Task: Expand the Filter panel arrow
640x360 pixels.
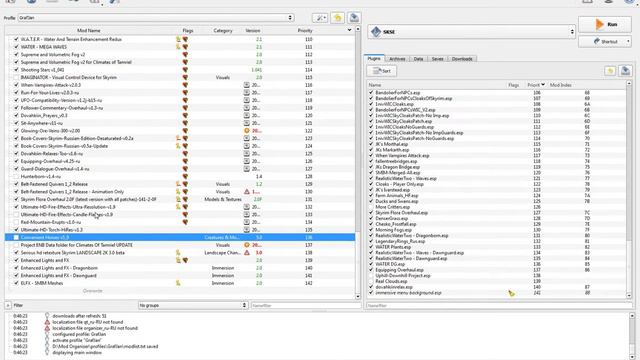Action: [8, 305]
